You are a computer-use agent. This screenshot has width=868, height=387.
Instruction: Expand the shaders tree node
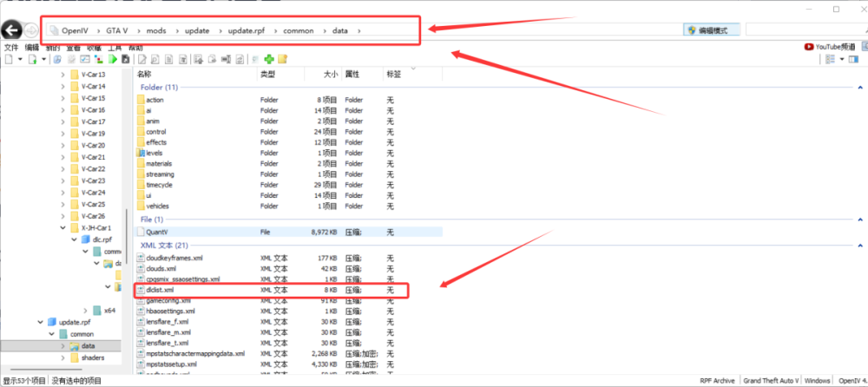[62, 358]
